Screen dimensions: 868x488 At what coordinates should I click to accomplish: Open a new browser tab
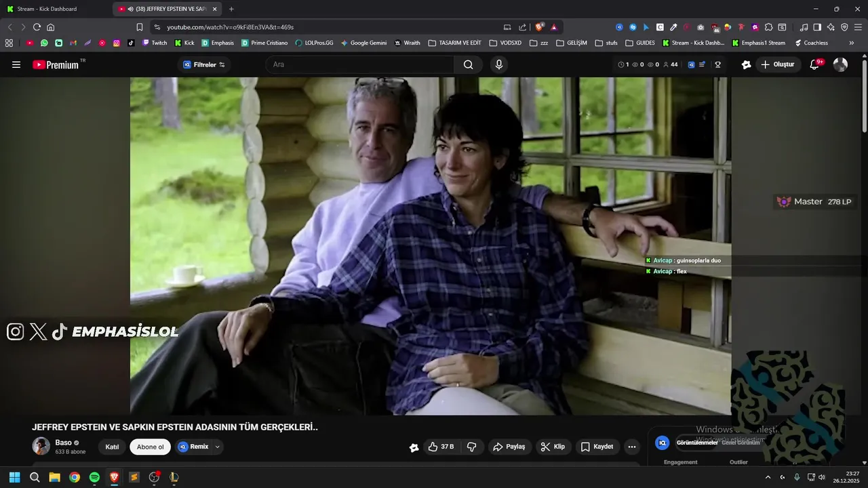tap(231, 9)
